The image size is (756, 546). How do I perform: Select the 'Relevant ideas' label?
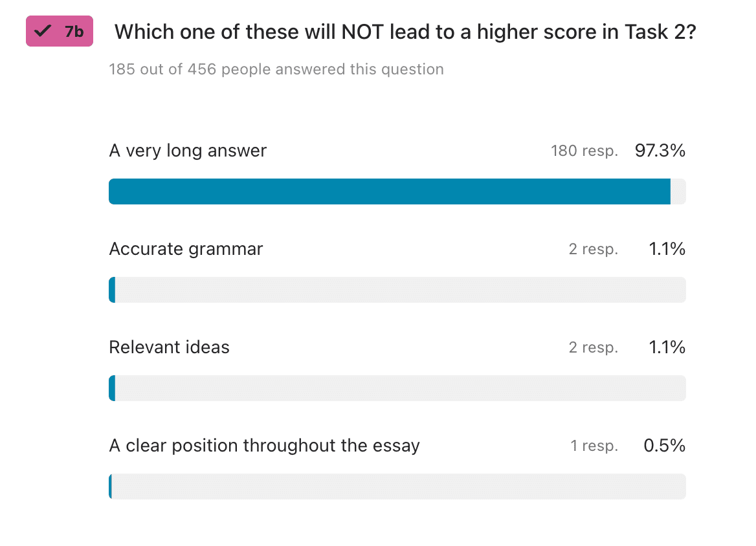pyautogui.click(x=169, y=347)
